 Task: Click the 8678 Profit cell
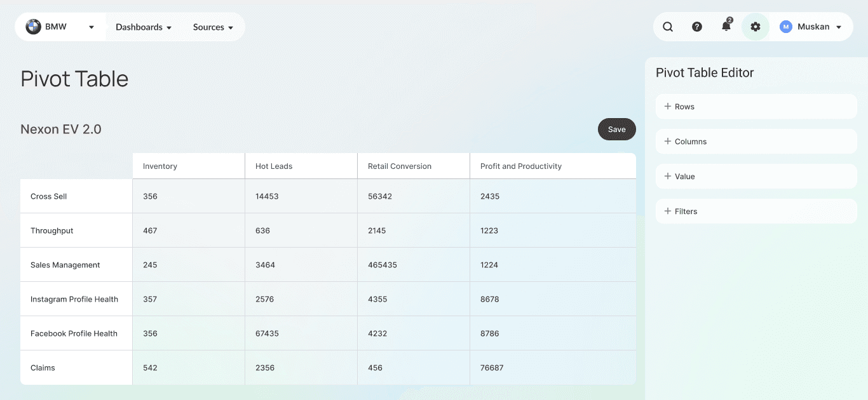tap(553, 299)
